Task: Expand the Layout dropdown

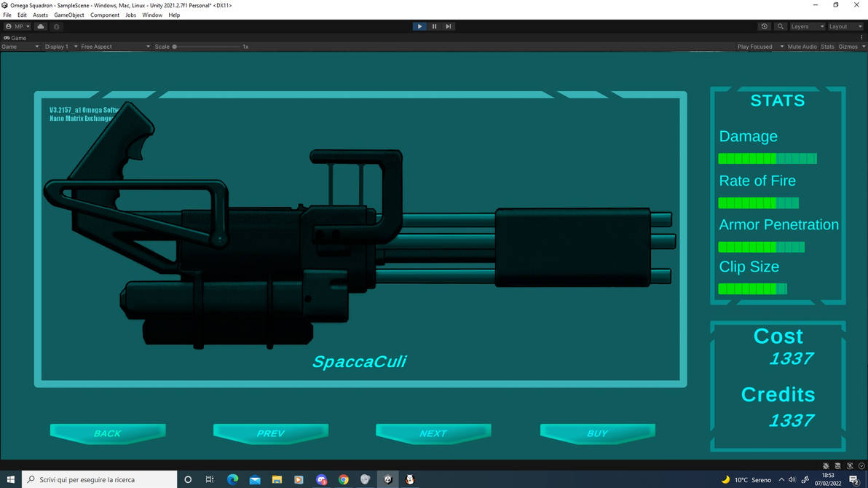Action: coord(845,27)
